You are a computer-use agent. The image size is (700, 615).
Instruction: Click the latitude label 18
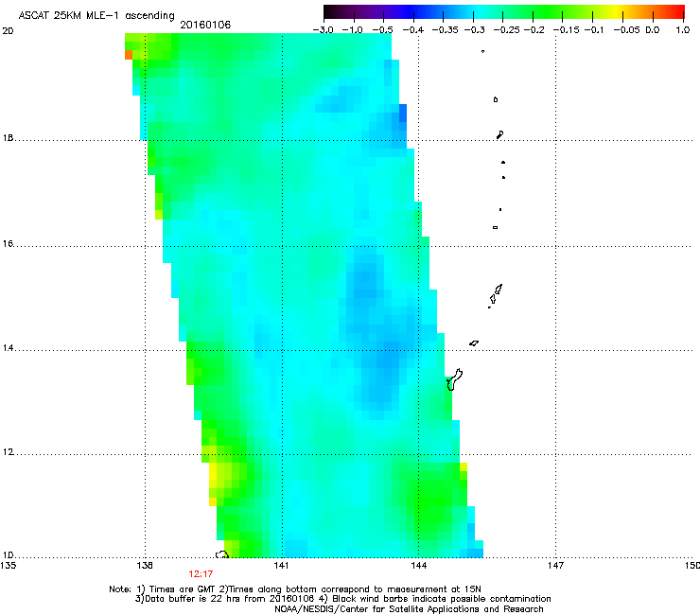pos(8,138)
